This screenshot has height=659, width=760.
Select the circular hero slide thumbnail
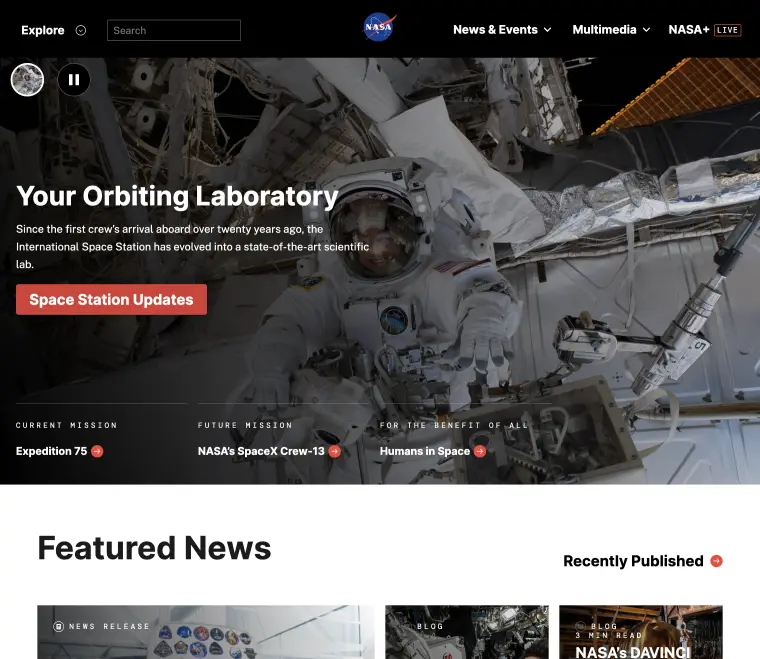click(x=27, y=79)
